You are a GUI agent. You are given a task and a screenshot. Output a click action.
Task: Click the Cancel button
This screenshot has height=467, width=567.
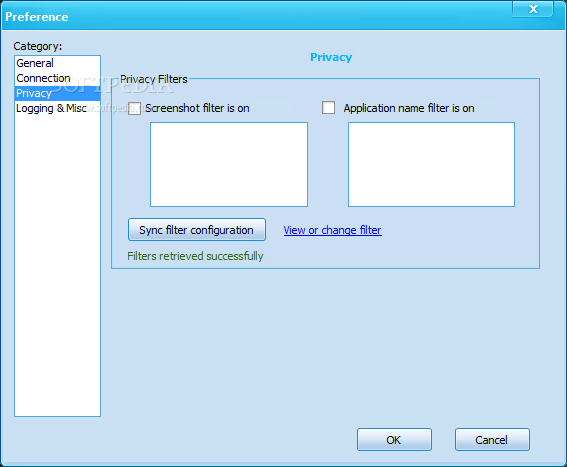coord(492,440)
